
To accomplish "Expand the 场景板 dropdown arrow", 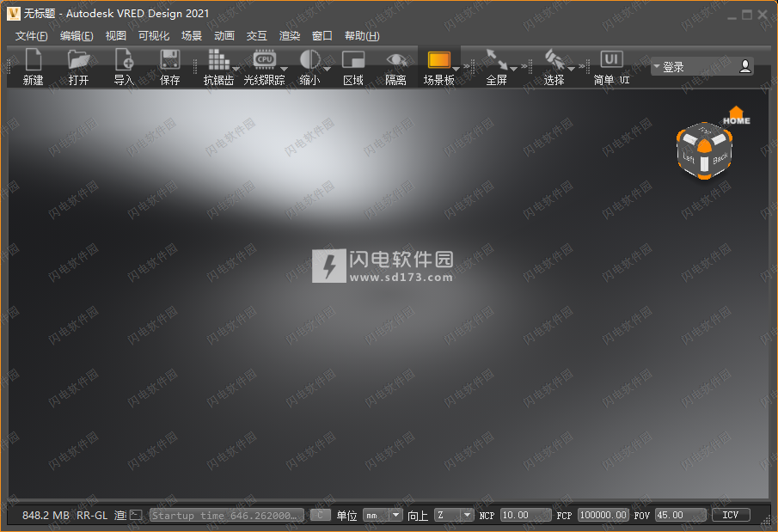I will click(x=456, y=69).
